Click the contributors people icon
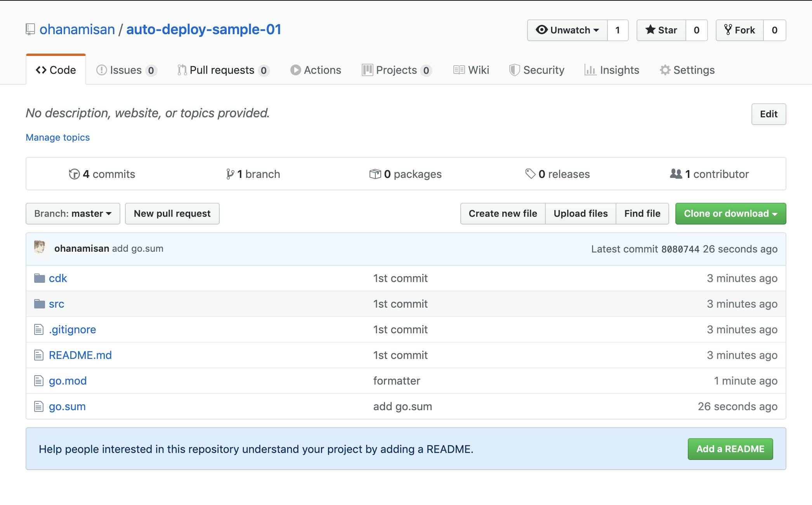The width and height of the screenshot is (812, 505). click(x=676, y=174)
